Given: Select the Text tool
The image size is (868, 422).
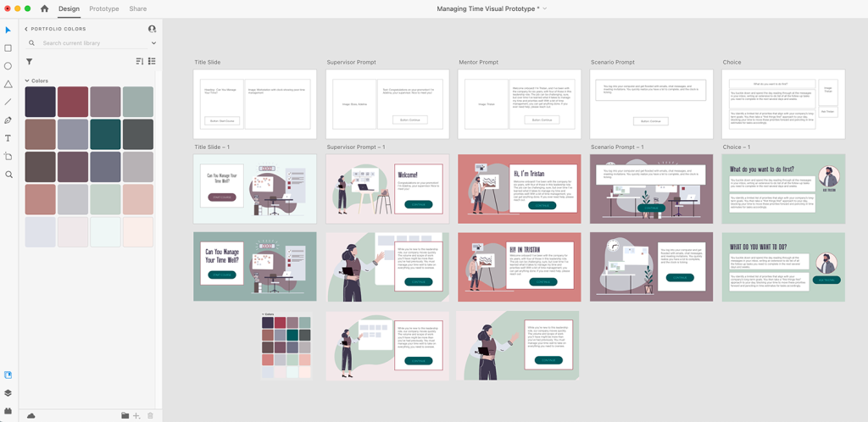Looking at the screenshot, I should [8, 138].
